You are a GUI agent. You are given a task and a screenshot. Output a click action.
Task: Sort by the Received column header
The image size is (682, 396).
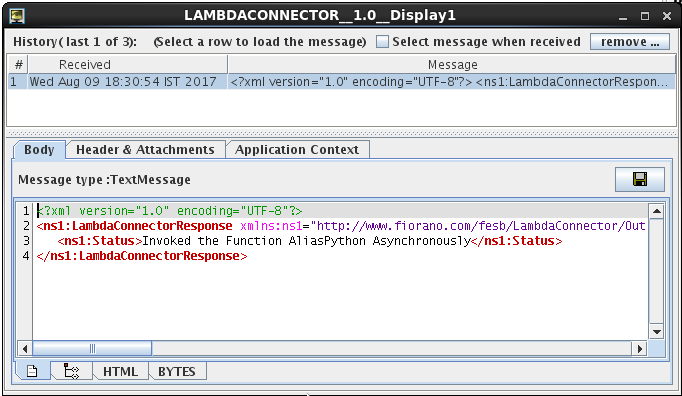(x=128, y=65)
